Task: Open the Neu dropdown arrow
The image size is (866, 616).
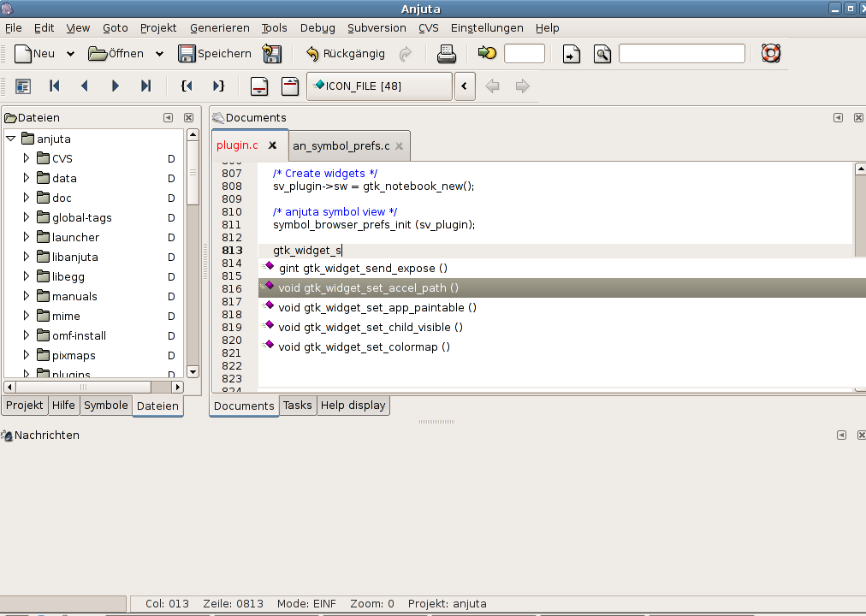Action: tap(71, 54)
